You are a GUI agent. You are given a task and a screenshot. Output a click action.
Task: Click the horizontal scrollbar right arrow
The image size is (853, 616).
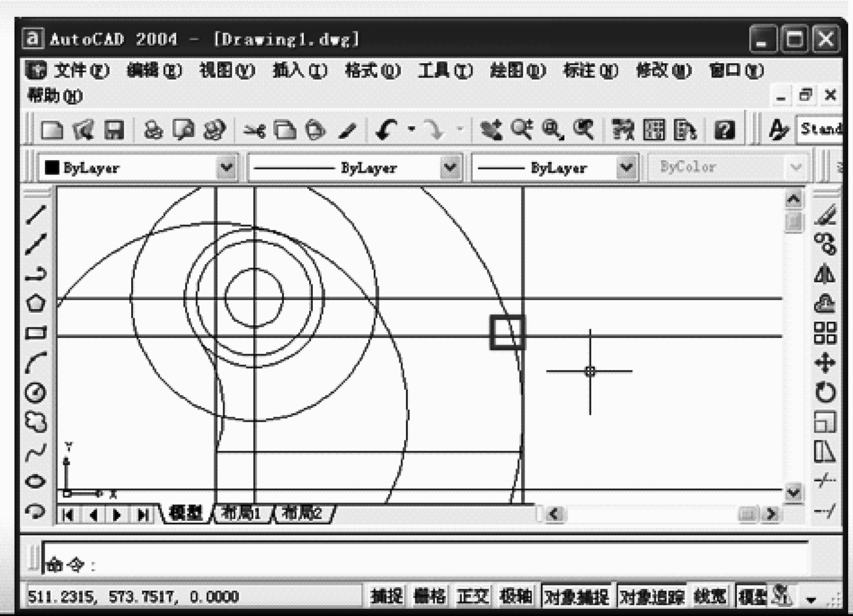[771, 513]
